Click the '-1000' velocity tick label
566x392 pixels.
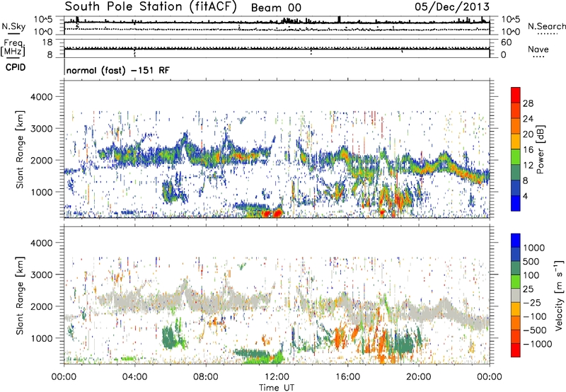point(538,344)
